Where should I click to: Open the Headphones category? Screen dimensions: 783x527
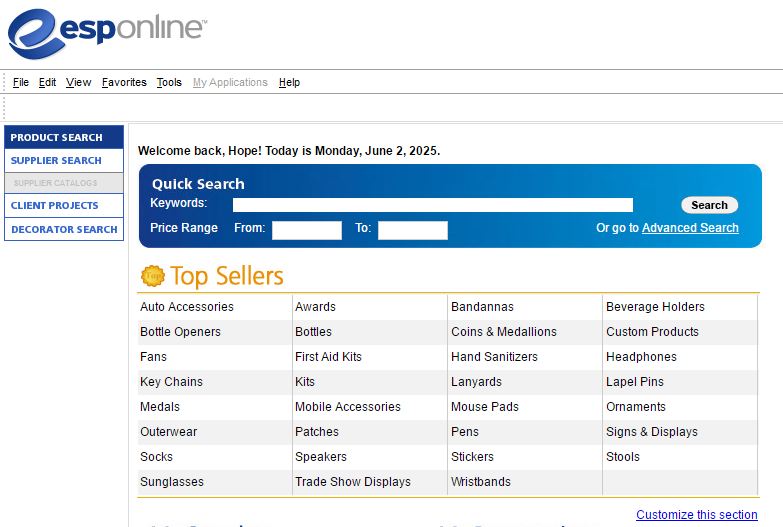(x=641, y=357)
